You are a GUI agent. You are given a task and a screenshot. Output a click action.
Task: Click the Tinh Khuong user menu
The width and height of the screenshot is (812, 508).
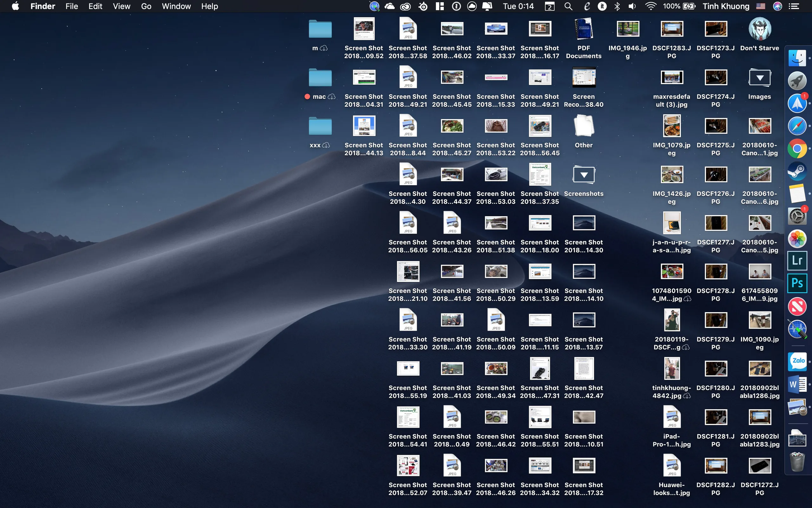click(x=726, y=6)
